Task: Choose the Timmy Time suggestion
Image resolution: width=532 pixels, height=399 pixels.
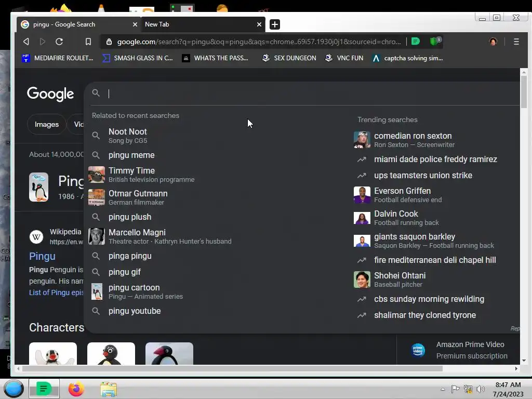Action: point(217,175)
